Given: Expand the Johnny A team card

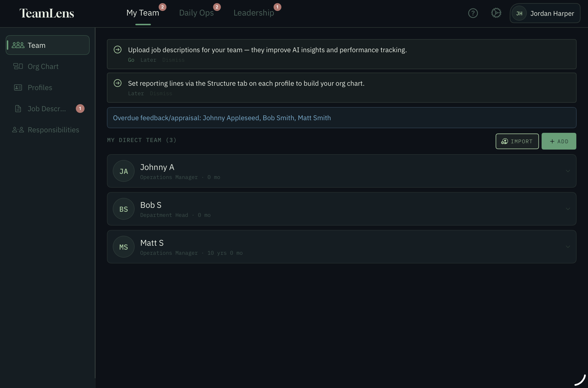Looking at the screenshot, I should 342,171.
